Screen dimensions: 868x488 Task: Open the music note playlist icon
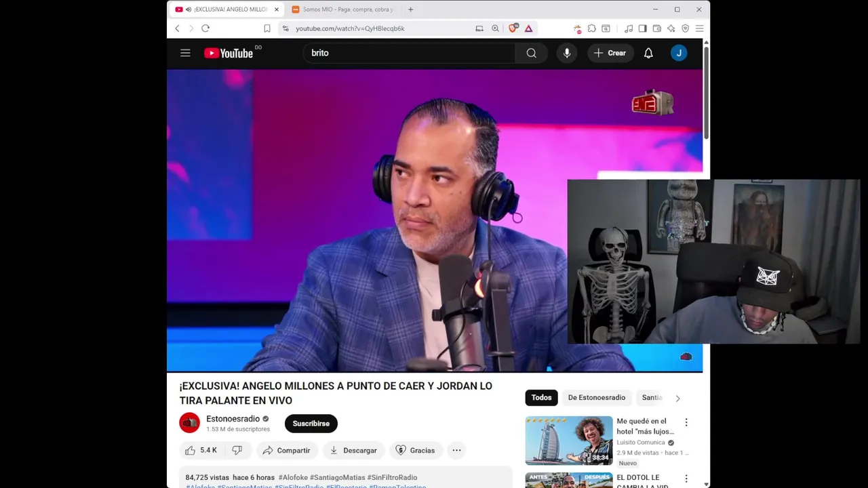point(629,28)
